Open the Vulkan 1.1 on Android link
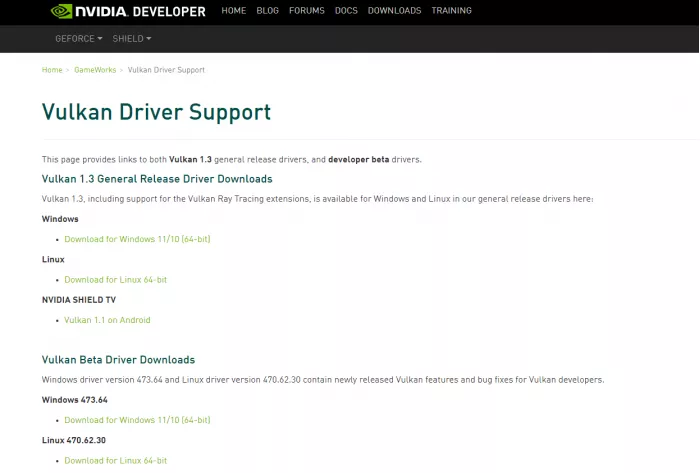This screenshot has height=473, width=700. [x=107, y=320]
